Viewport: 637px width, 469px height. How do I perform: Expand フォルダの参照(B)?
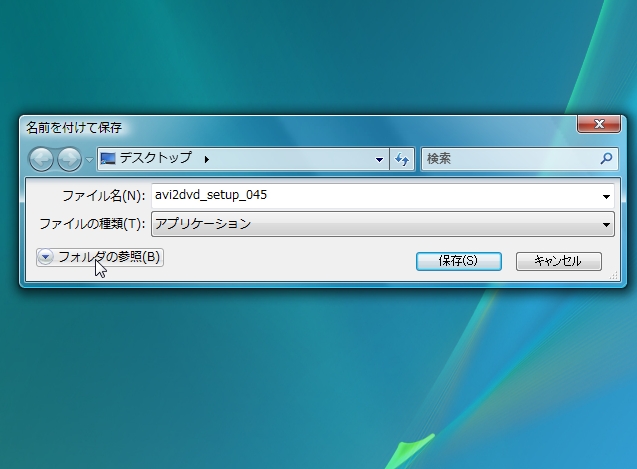100,257
